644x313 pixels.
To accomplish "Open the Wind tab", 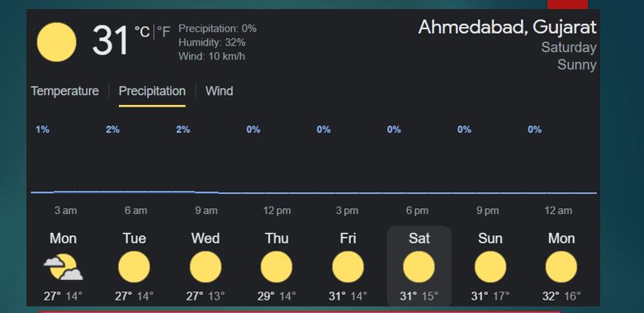I will [x=220, y=91].
